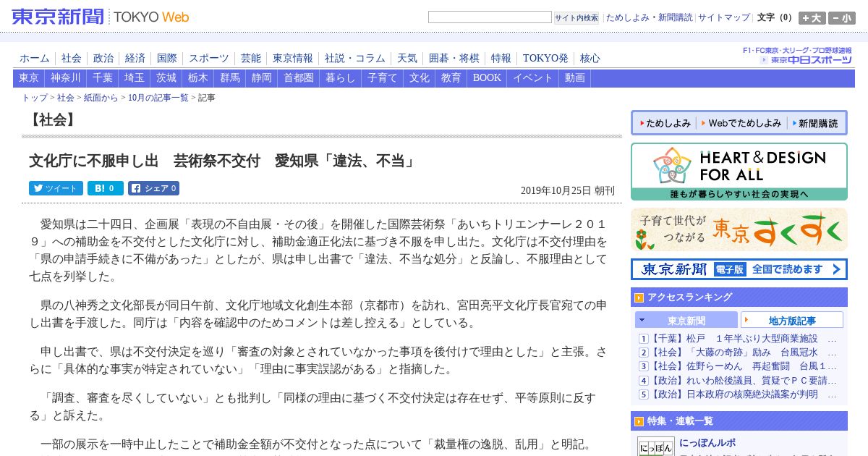Click the サイト内検索 button
Screen dimensions: 868x456
point(576,17)
